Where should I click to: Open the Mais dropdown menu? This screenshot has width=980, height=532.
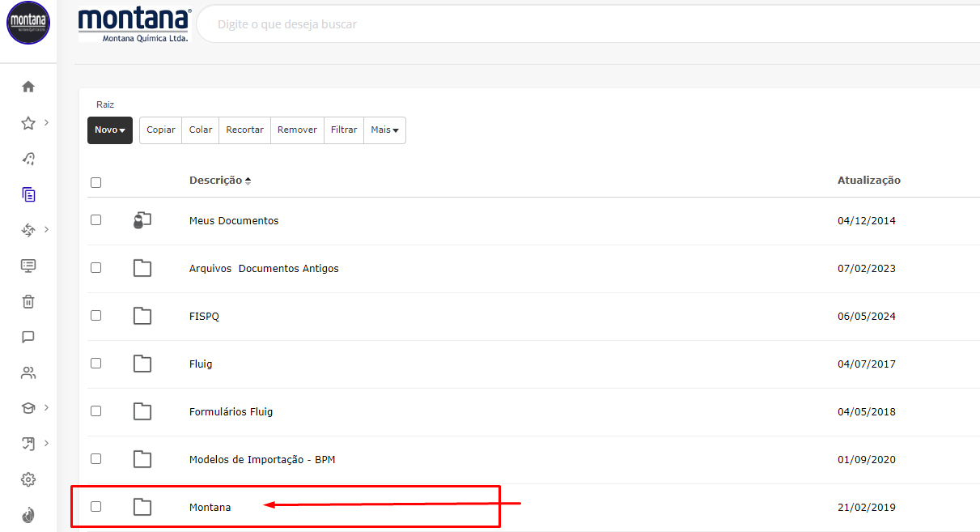tap(384, 130)
